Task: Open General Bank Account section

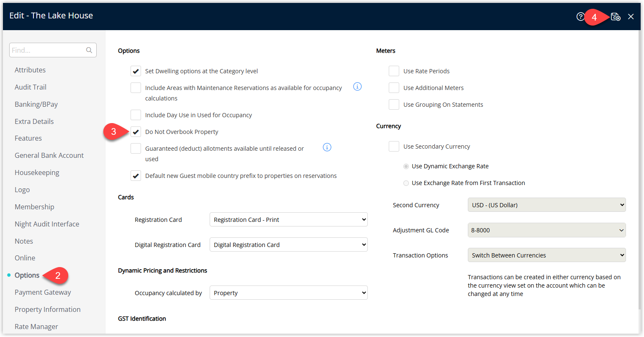Action: coord(49,155)
